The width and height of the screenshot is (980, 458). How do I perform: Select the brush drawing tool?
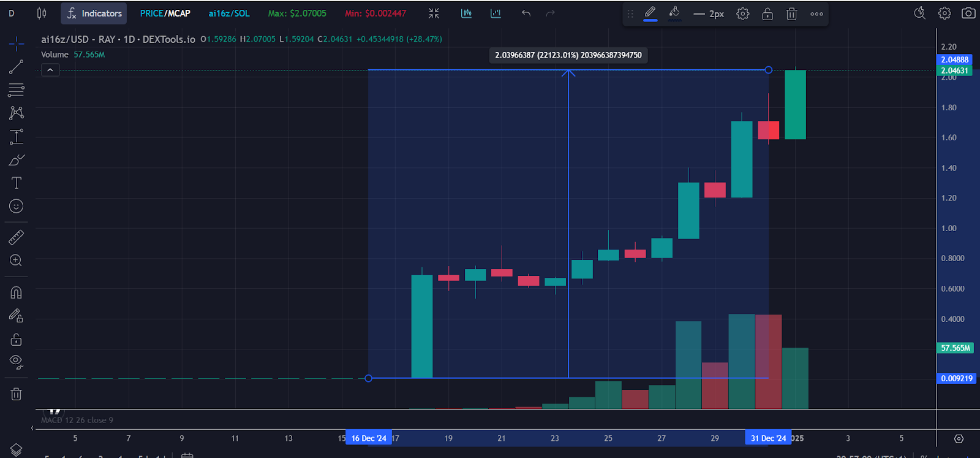tap(17, 160)
